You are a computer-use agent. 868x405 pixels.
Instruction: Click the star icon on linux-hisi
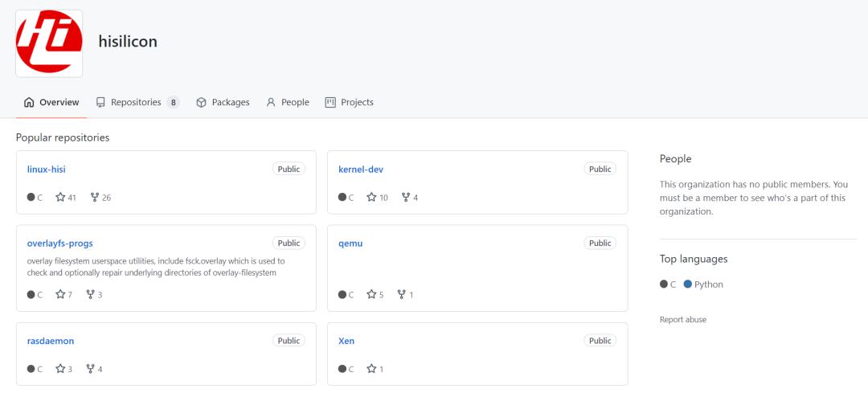[60, 197]
